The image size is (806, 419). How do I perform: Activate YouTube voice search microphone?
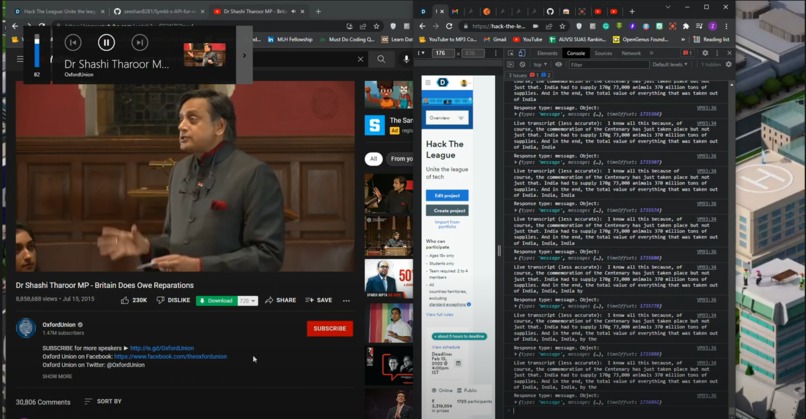coord(406,59)
